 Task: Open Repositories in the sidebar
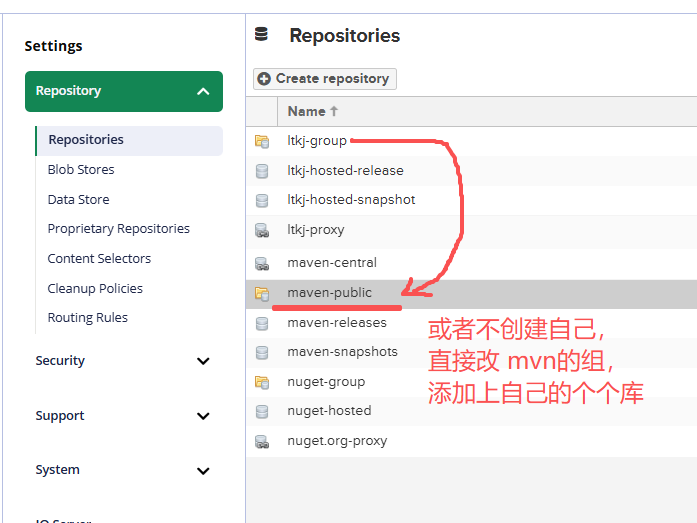click(x=129, y=140)
